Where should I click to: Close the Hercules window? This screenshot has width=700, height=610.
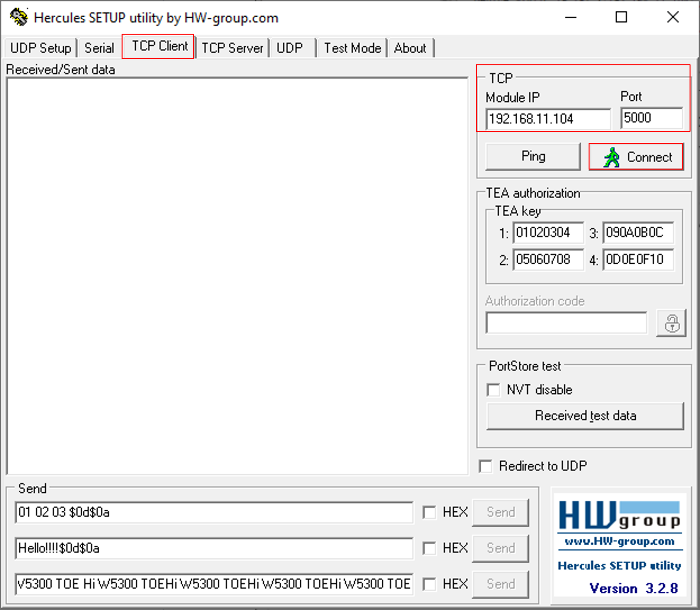[x=673, y=17]
